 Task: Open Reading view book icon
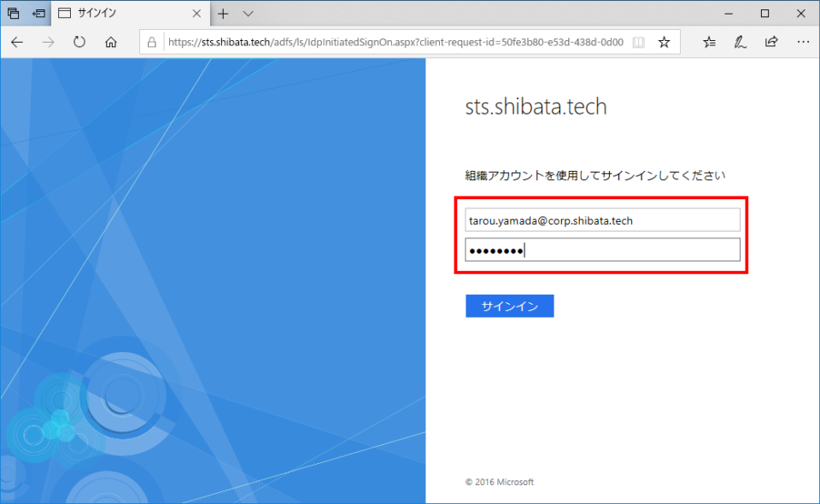pos(639,43)
